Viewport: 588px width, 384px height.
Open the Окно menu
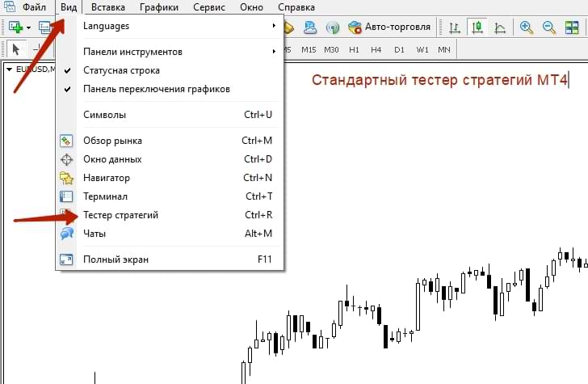[x=251, y=6]
